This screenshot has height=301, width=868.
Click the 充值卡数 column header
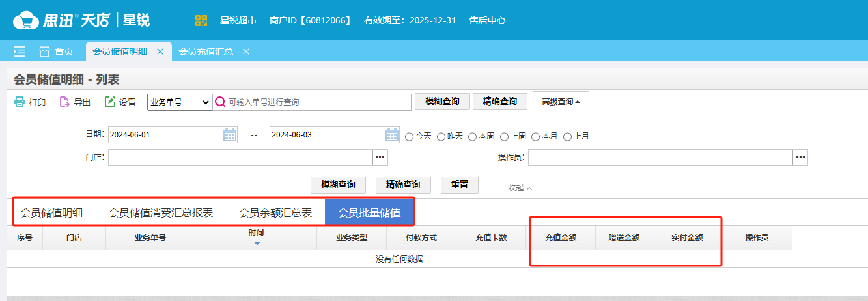(x=491, y=238)
